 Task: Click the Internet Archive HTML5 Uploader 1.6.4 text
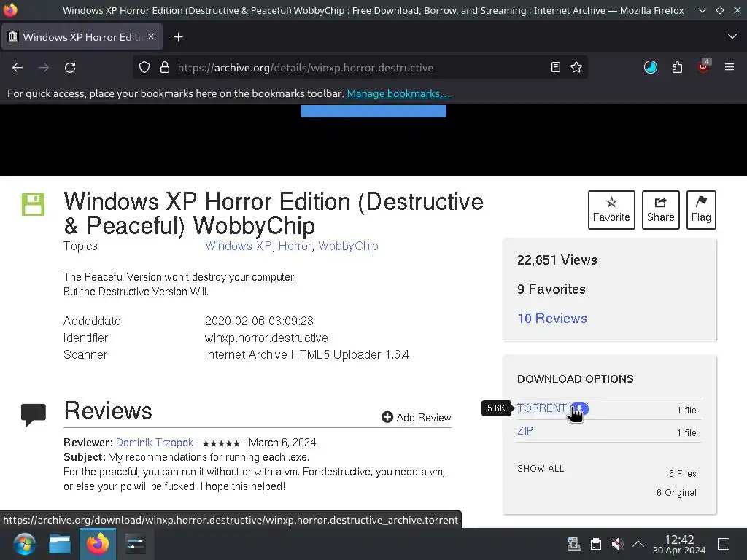307,355
